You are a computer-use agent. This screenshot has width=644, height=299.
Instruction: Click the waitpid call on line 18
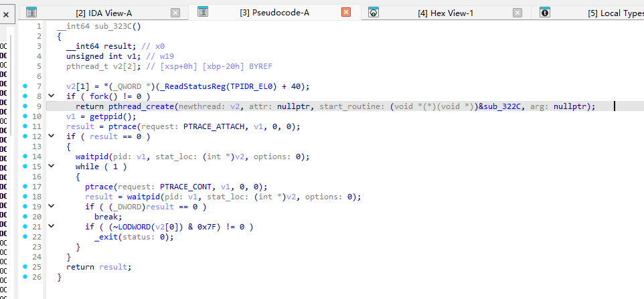pyautogui.click(x=143, y=197)
